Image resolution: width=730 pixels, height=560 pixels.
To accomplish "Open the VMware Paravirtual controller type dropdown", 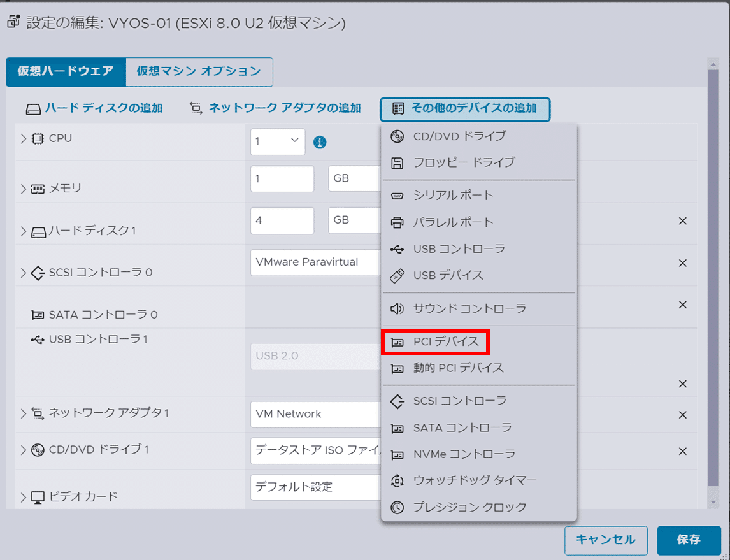I will [x=313, y=262].
